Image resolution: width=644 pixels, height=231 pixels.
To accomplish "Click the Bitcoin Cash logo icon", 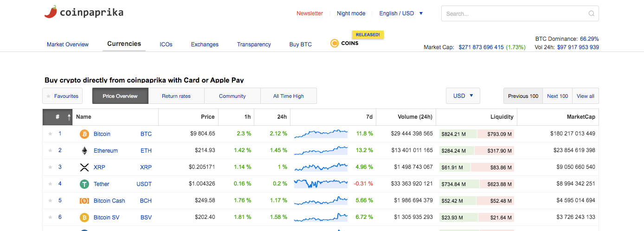I will click(x=84, y=201).
